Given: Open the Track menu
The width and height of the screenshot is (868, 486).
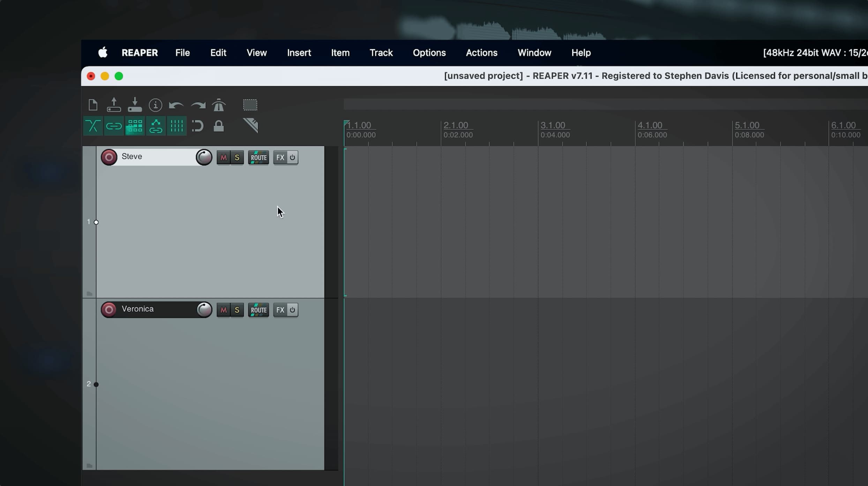Looking at the screenshot, I should [x=381, y=53].
